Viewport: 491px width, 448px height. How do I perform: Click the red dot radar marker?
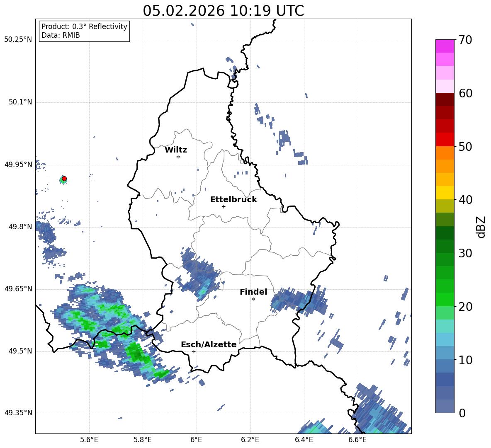point(64,179)
